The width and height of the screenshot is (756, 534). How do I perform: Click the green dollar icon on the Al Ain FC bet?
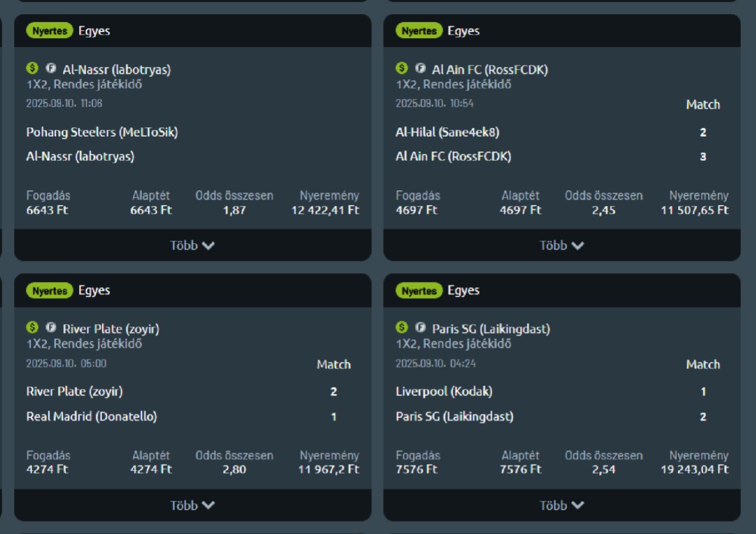click(402, 68)
